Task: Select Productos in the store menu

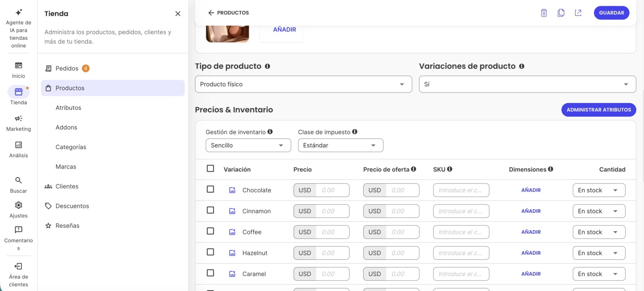Action: pyautogui.click(x=113, y=88)
